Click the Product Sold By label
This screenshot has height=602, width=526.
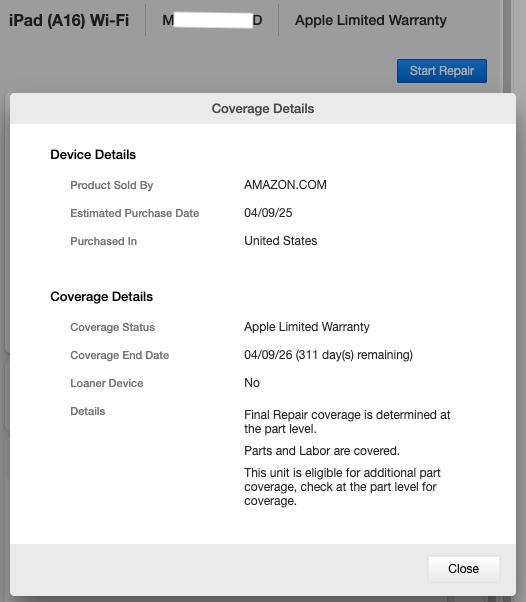point(112,185)
